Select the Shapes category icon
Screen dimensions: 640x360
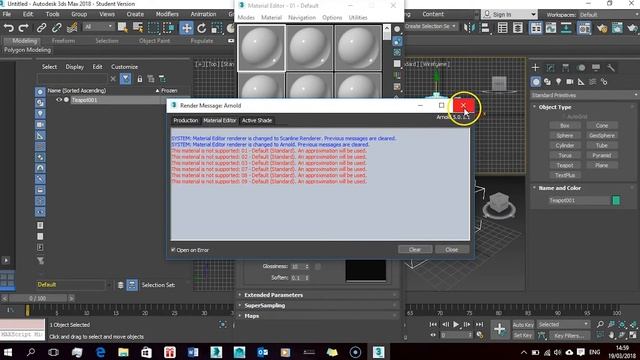547,82
